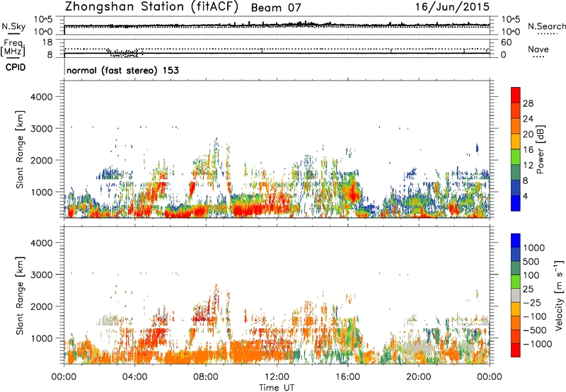This screenshot has height=392, width=566.
Task: Click the 'CPID' label
Action: click(x=16, y=67)
